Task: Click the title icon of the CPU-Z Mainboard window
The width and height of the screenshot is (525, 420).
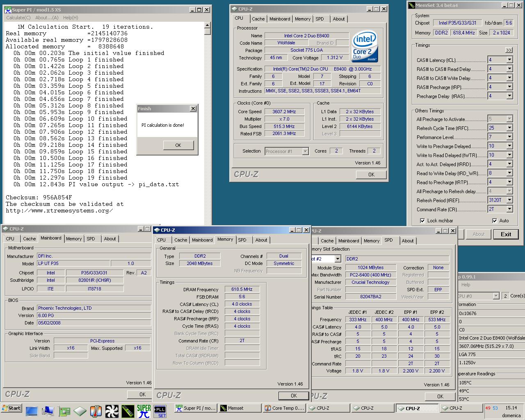Action: pyautogui.click(x=6, y=229)
